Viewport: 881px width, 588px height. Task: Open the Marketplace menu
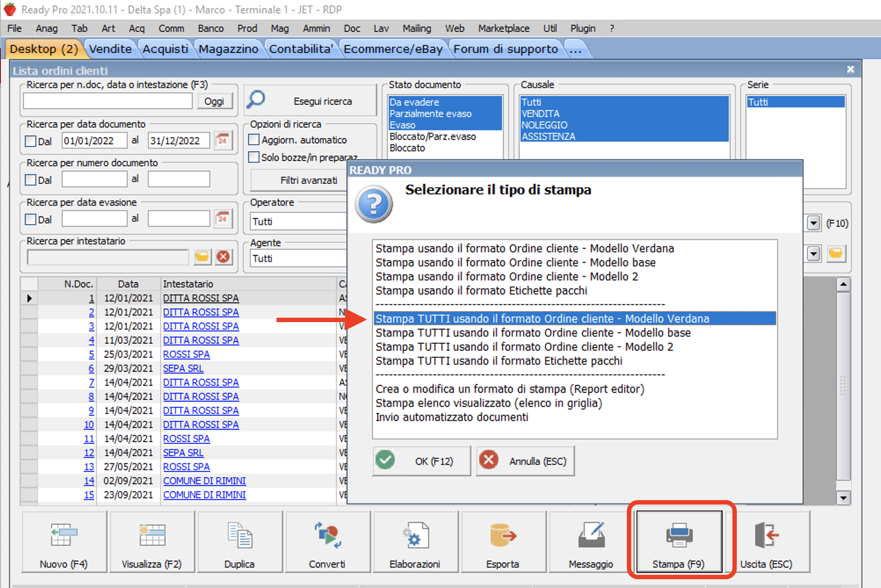point(504,29)
